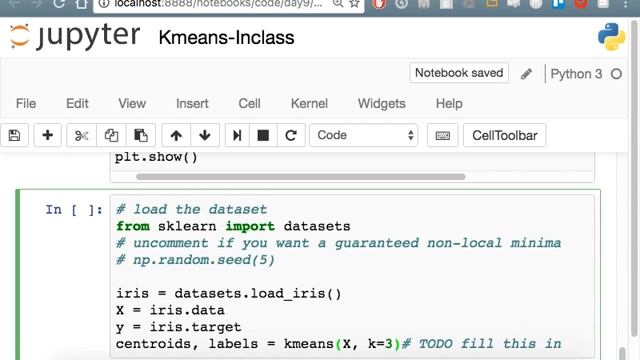Reload the page in browser
This screenshot has height=360, width=640.
(59, 4)
